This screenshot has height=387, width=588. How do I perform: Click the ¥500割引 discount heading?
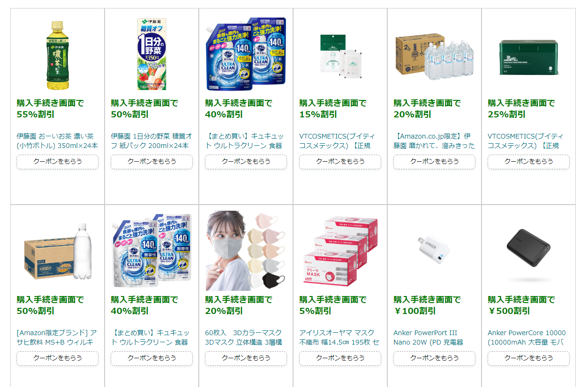pos(509,311)
